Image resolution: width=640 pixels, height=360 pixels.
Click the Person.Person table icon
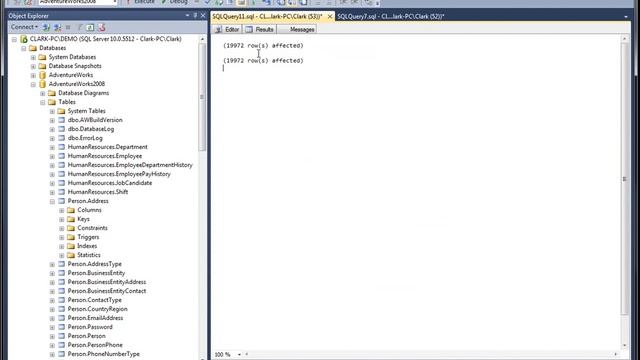click(x=62, y=336)
